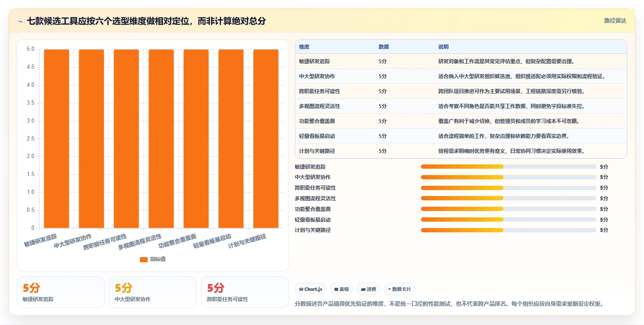Click the 跨职能任务可读性 progress bar
The image size is (644, 325).
pyautogui.click(x=509, y=188)
